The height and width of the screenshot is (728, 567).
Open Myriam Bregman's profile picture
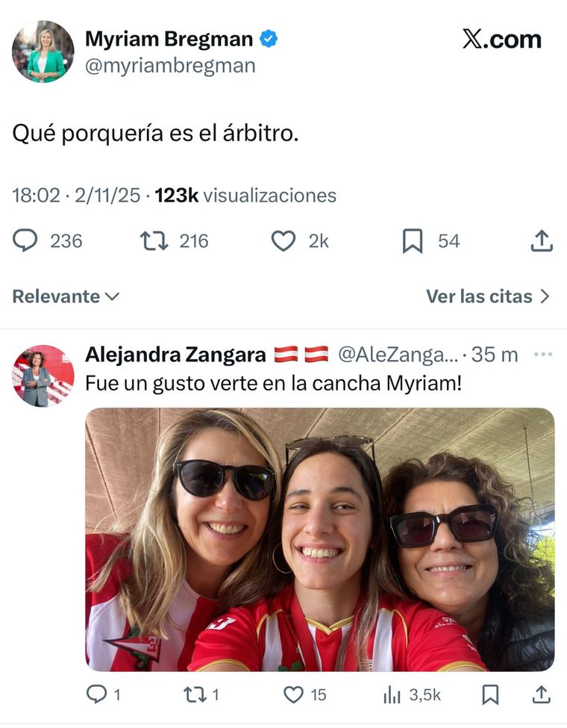point(43,51)
